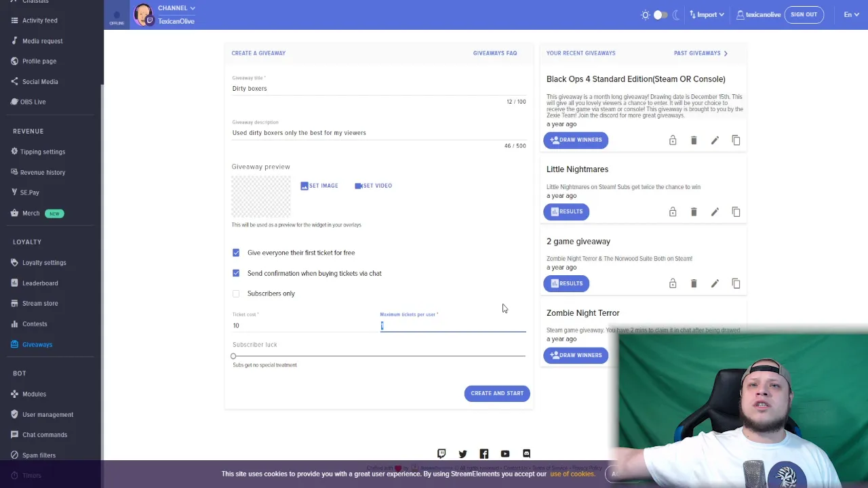Check the Subscribers only checkbox

coord(236,293)
